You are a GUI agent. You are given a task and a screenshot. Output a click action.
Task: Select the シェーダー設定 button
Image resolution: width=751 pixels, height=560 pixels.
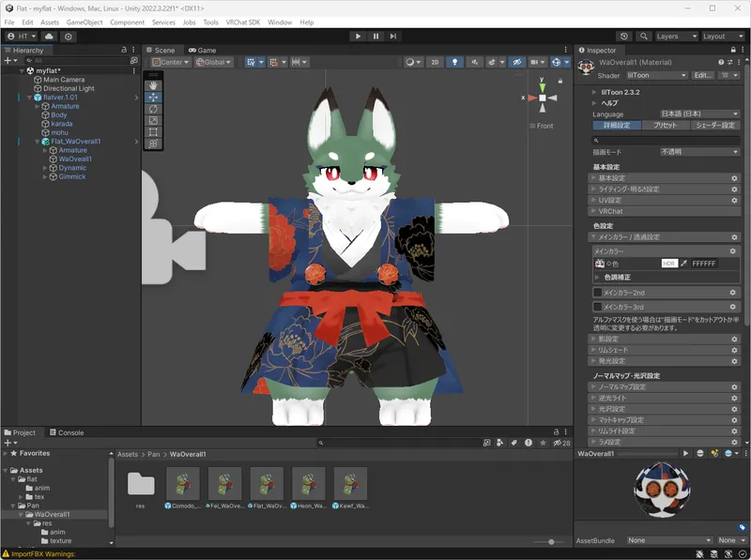[715, 126]
